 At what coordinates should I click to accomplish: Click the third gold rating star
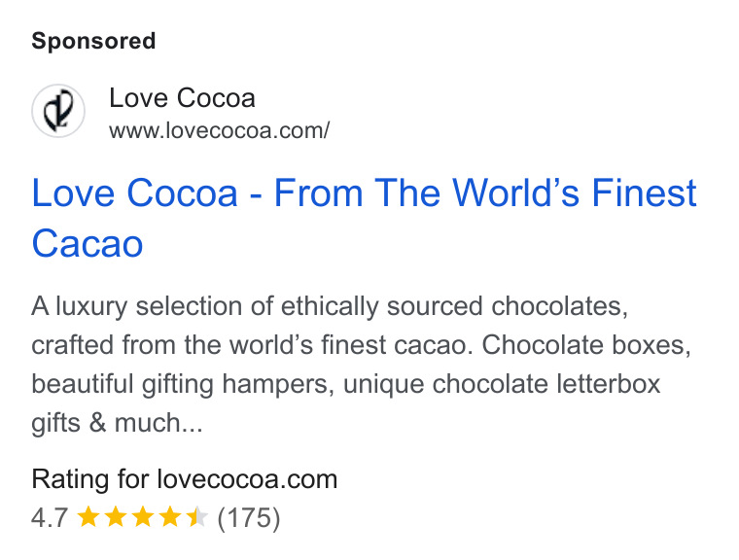tap(142, 516)
